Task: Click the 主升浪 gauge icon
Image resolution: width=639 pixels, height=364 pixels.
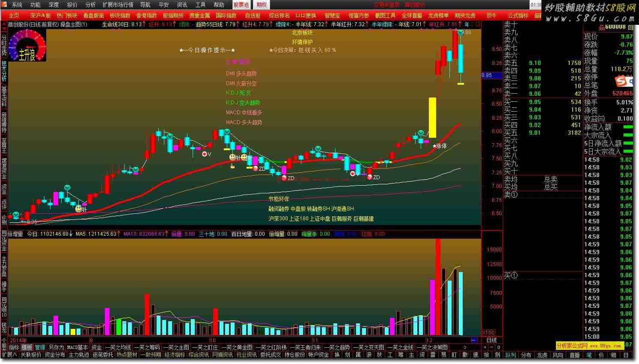Action: click(x=27, y=46)
